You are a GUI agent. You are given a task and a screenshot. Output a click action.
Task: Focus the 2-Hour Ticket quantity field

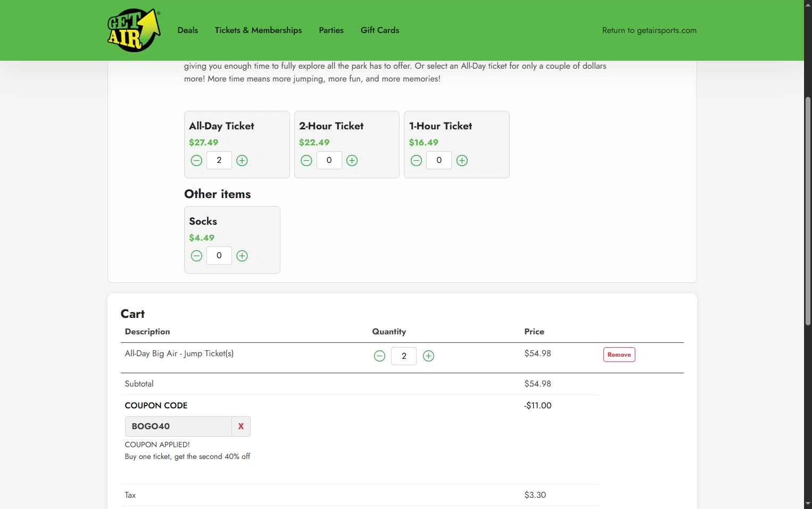tap(329, 160)
